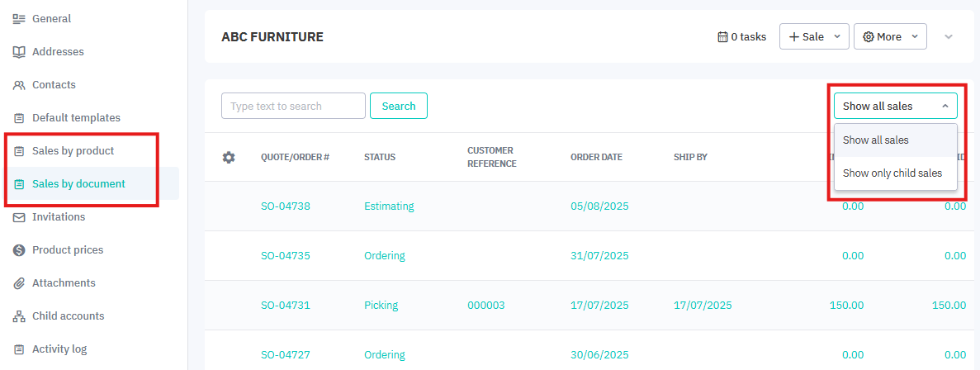Click the Contacts people icon

click(19, 84)
